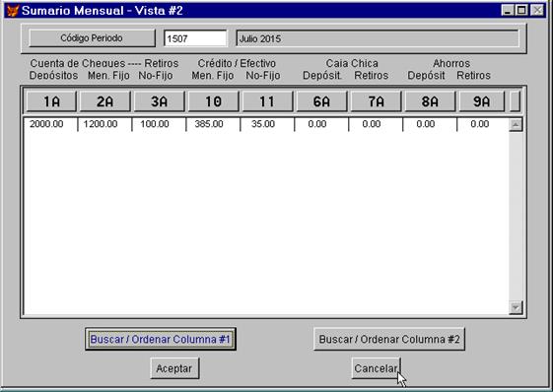Click the 0.00 cell under 7A
Viewport: 553px width, 392px height.
tap(372, 124)
